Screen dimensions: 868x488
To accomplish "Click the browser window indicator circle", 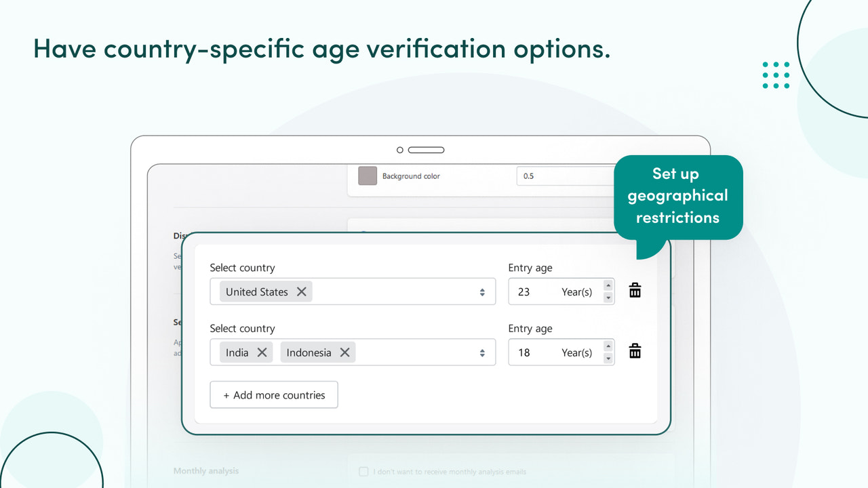I will pos(399,149).
